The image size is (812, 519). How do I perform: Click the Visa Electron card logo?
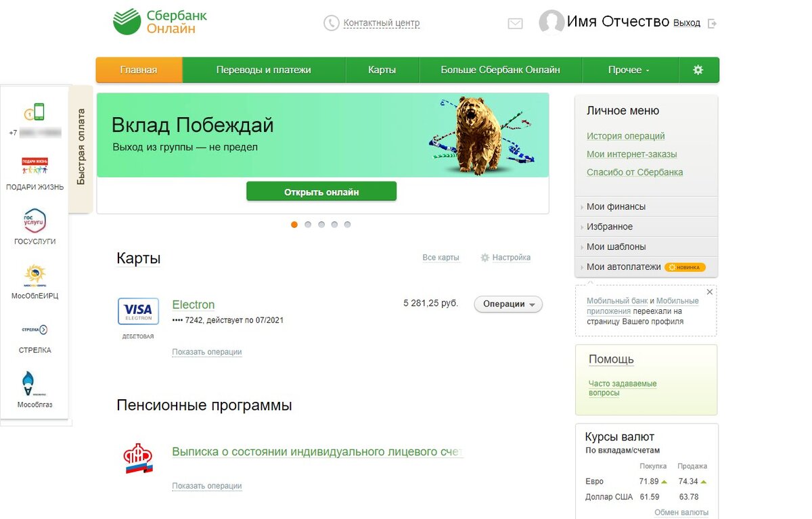(138, 311)
